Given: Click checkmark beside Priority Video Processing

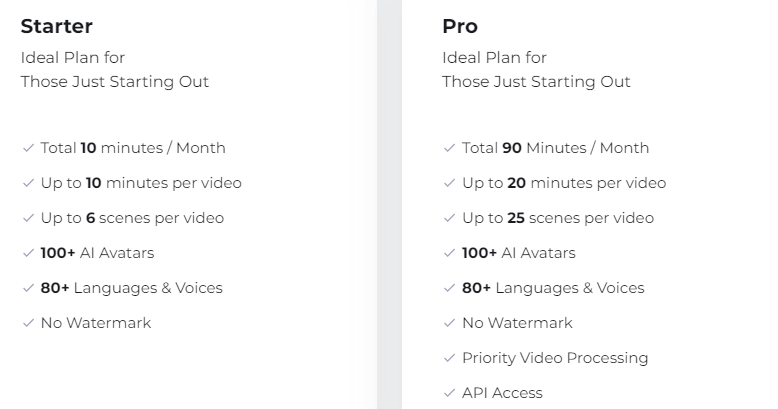Looking at the screenshot, I should [450, 358].
